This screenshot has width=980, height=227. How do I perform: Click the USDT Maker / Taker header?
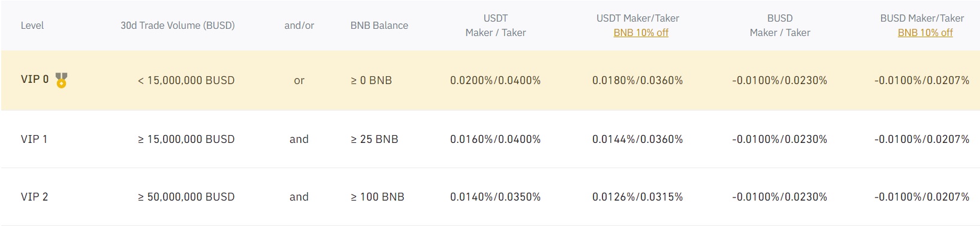(x=496, y=25)
